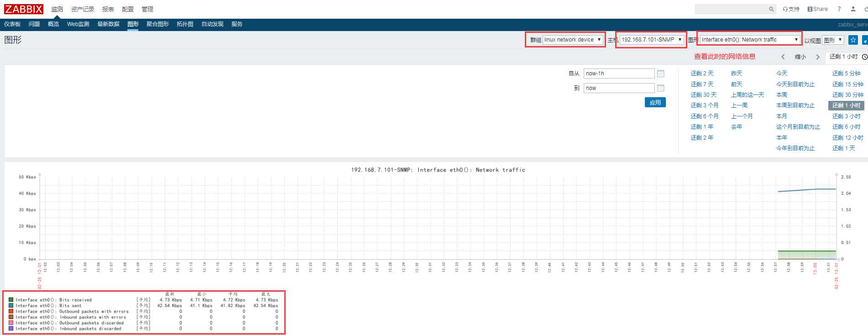Go to next time period arrow
This screenshot has height=335, width=868.
[818, 57]
